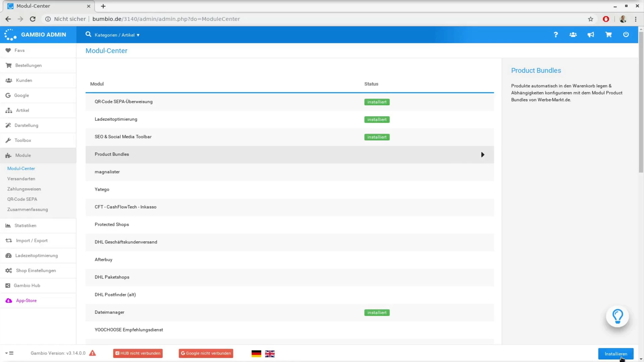Click the version warning triangle icon

point(93,353)
